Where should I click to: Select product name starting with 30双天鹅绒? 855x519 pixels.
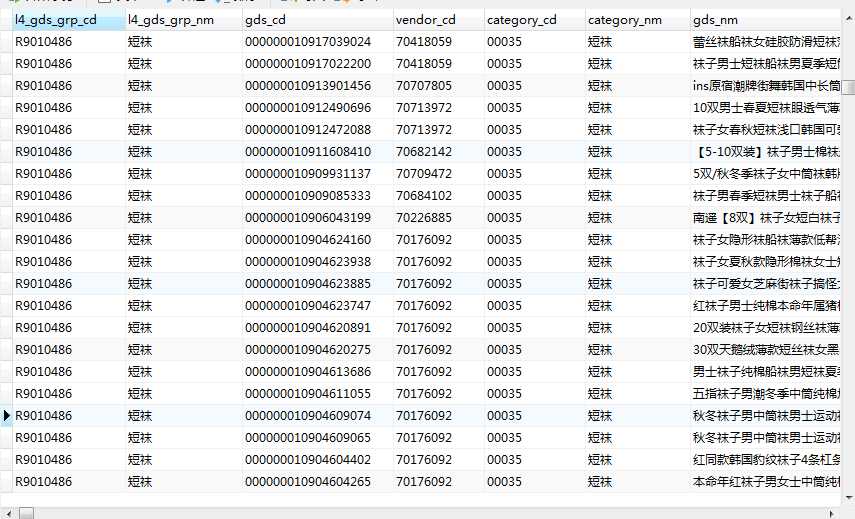point(766,349)
